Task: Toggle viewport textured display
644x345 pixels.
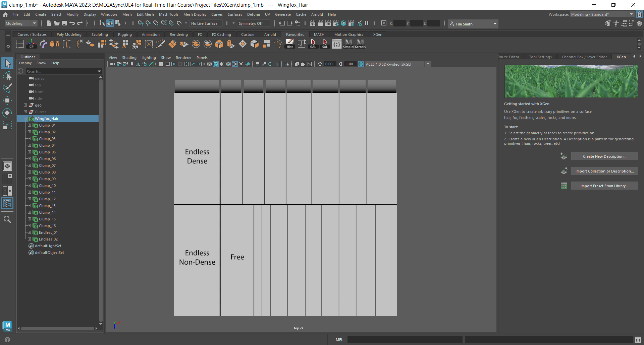Action: click(x=235, y=64)
